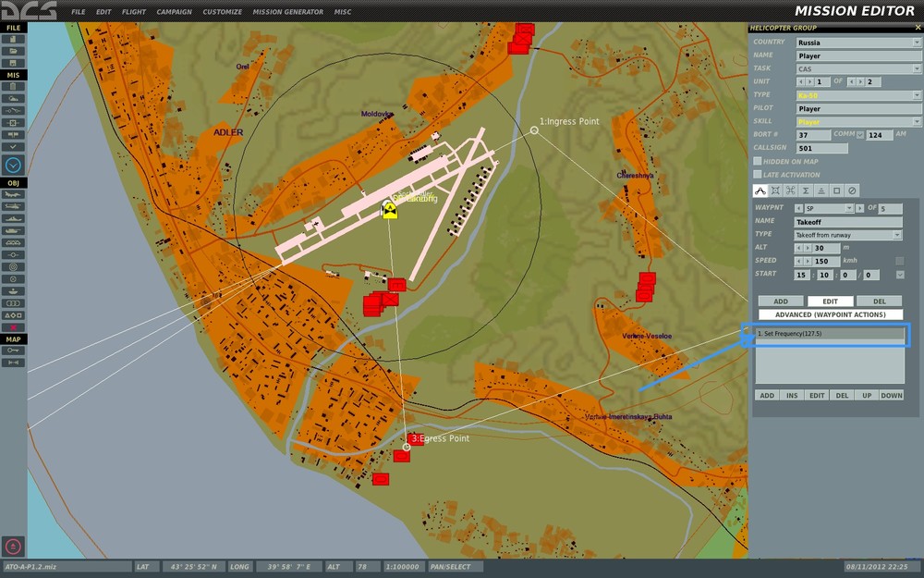Move action with the UP button
Screen dimensions: 924x578
click(x=867, y=395)
